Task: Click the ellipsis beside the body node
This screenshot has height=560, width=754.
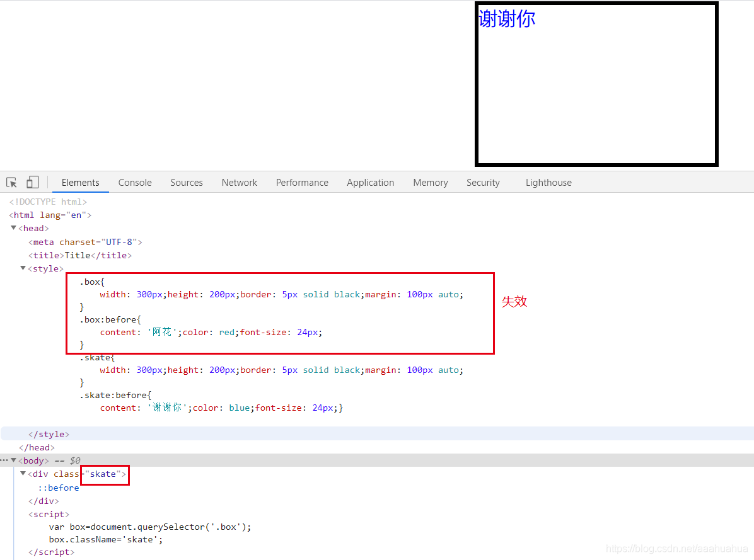Action: pyautogui.click(x=4, y=460)
